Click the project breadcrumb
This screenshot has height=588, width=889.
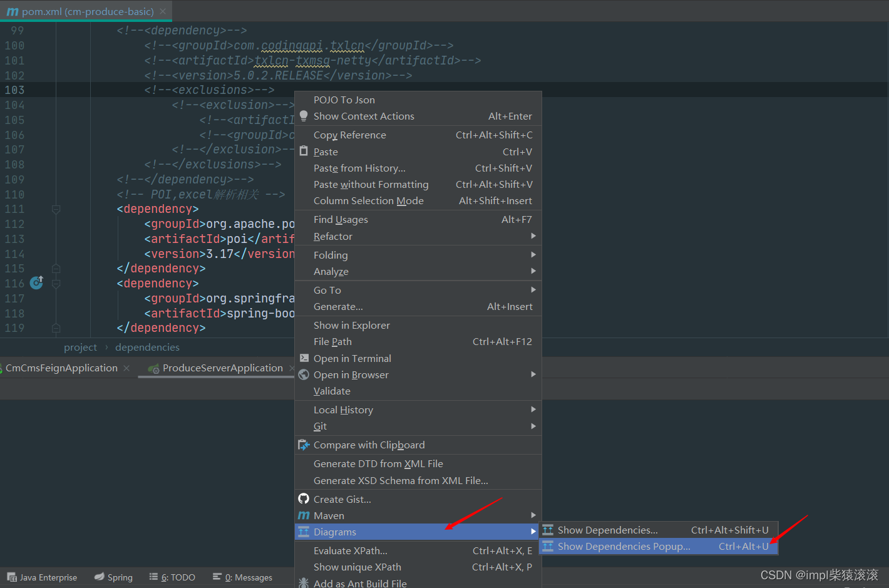click(80, 347)
